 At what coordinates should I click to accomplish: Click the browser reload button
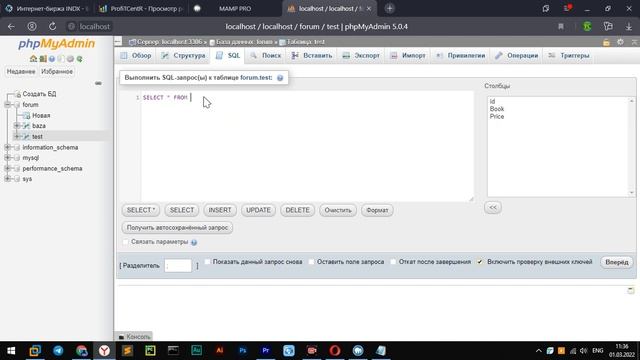52,27
